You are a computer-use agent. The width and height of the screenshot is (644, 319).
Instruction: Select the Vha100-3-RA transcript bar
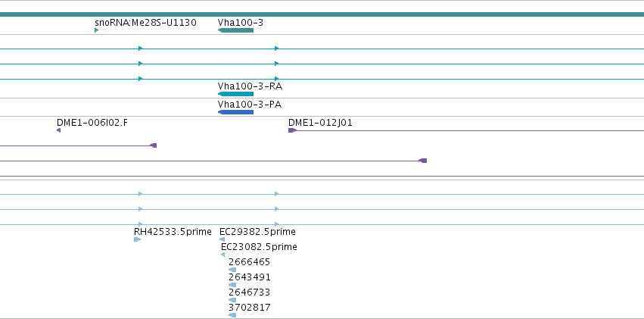(x=236, y=94)
